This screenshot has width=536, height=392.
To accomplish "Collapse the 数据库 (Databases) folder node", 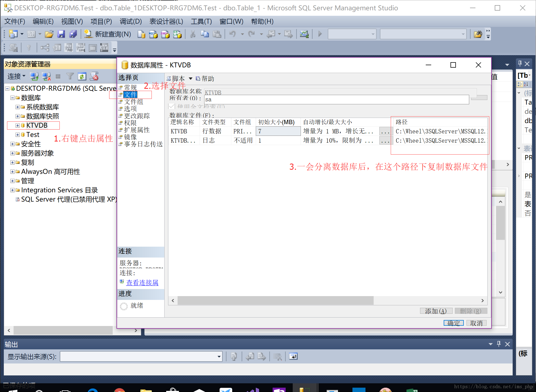I will [12, 98].
